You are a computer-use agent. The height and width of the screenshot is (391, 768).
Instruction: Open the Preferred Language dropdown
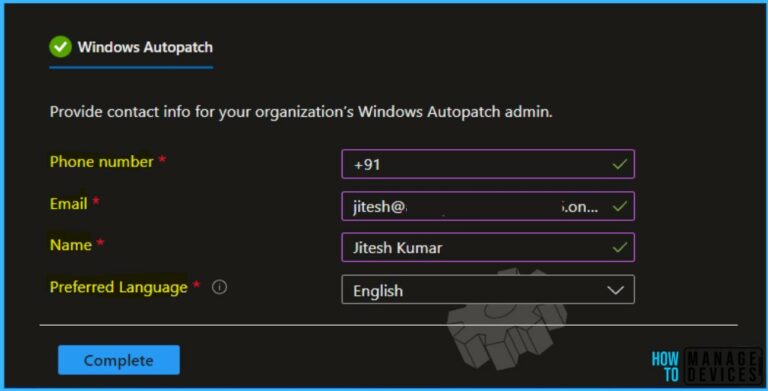click(488, 290)
